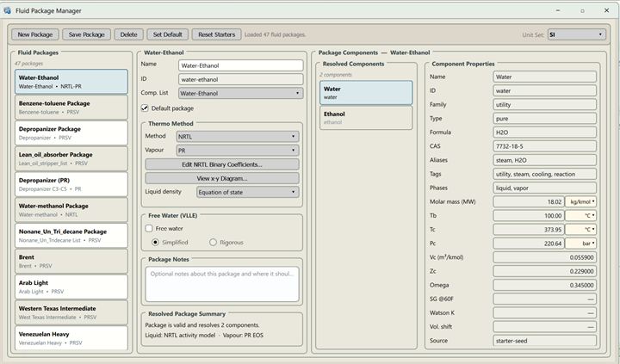Select the Water-methanol Package

[x=71, y=210]
